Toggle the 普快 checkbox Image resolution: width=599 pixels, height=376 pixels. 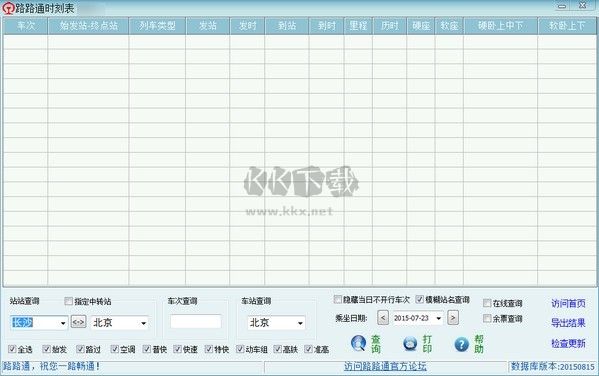point(147,348)
